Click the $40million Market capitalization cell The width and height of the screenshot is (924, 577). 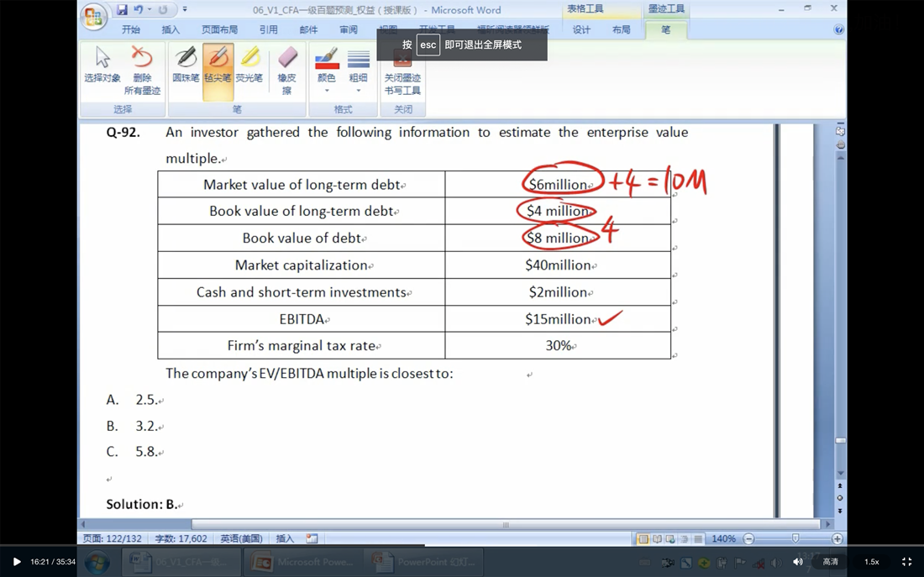[x=558, y=265]
